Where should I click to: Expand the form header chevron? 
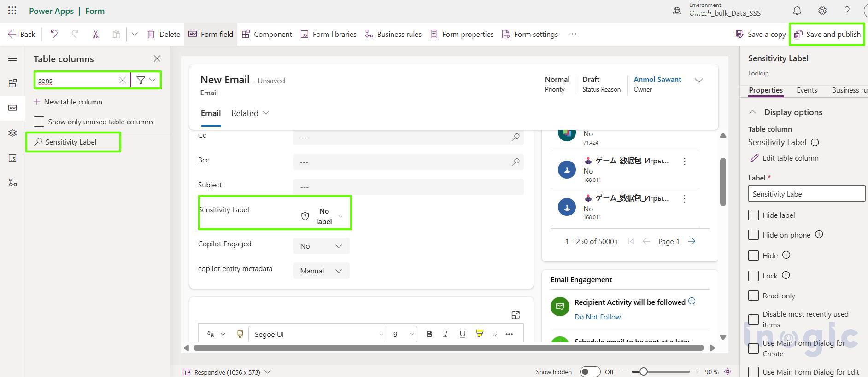(699, 80)
